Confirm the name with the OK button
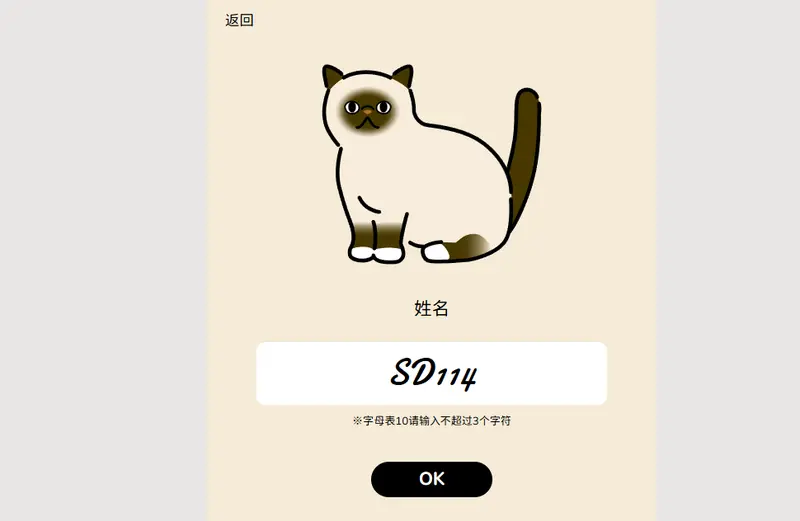This screenshot has height=521, width=800. [432, 479]
